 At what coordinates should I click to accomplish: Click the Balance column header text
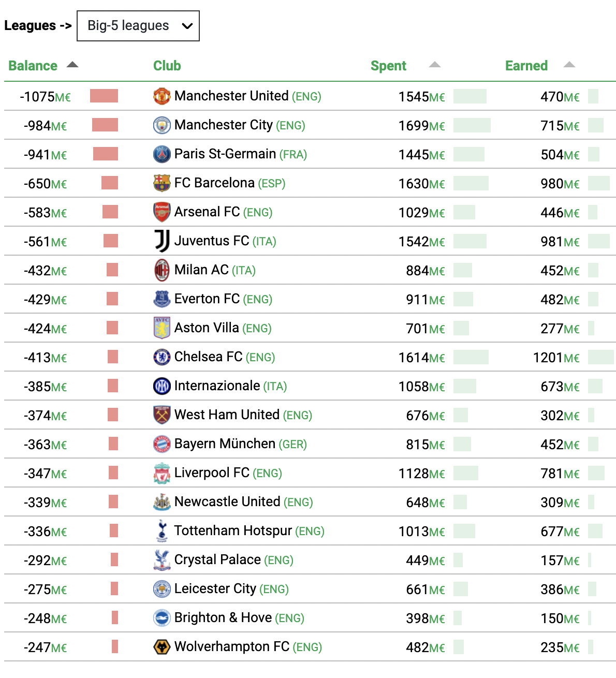(x=33, y=66)
